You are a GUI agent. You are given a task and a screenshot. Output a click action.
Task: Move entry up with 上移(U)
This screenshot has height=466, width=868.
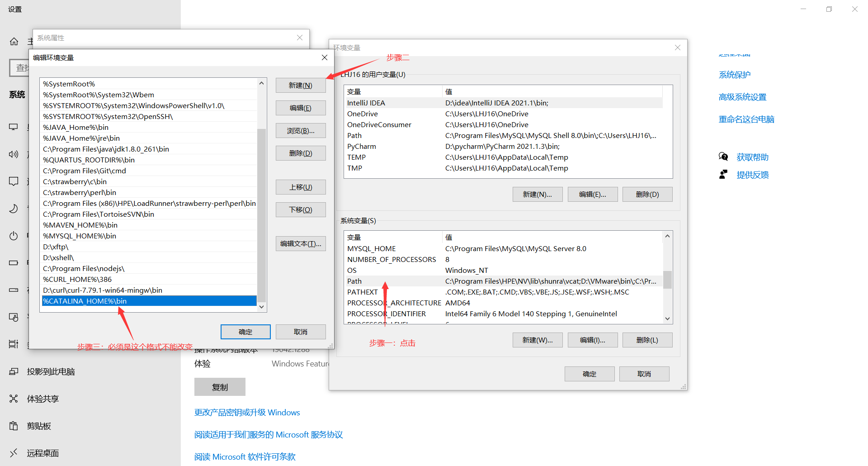pyautogui.click(x=301, y=187)
